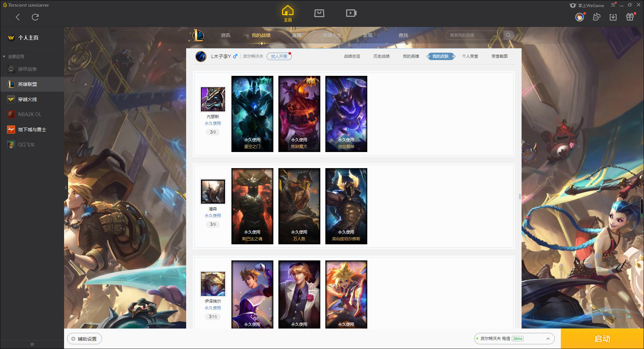
Task: Open the 创世魔神 skin card
Action: pos(346,114)
